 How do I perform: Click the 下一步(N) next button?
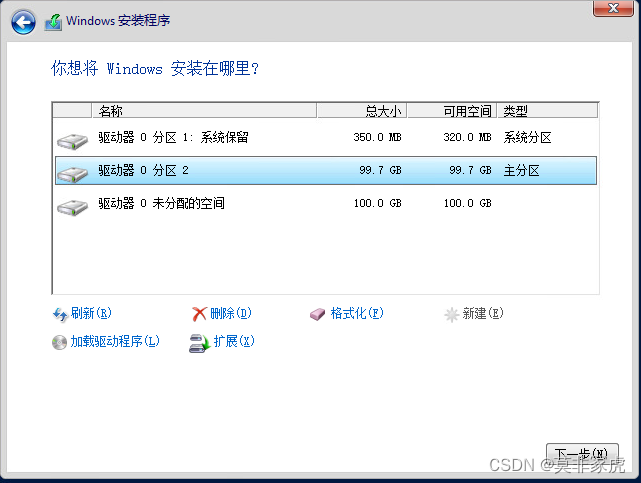pos(582,454)
